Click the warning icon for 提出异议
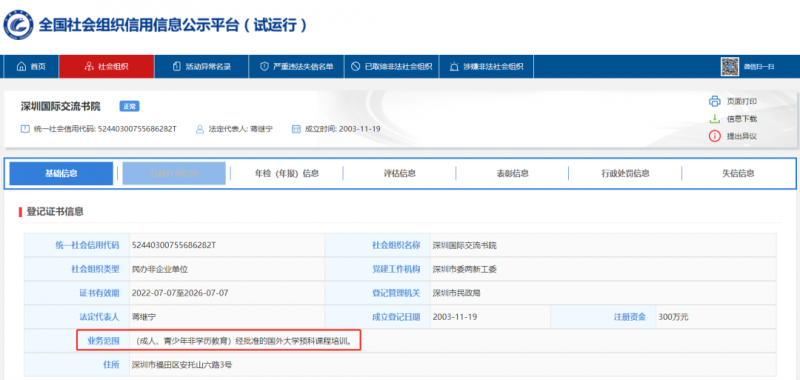This screenshot has width=800, height=380. click(714, 136)
